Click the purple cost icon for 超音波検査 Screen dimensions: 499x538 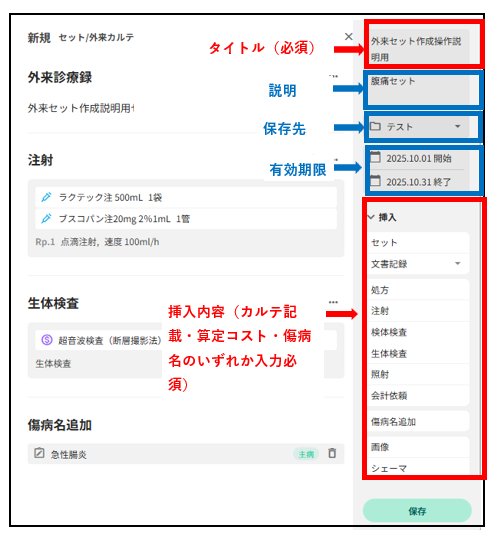click(x=47, y=340)
